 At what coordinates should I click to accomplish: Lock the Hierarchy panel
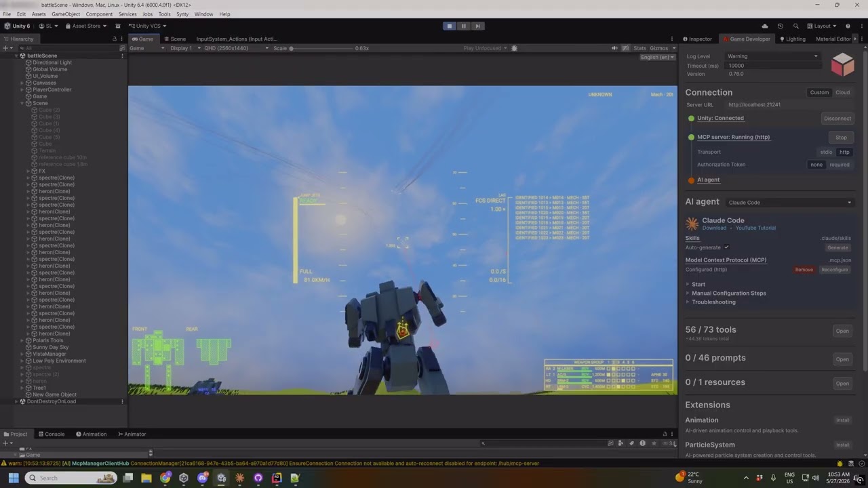[x=114, y=39]
